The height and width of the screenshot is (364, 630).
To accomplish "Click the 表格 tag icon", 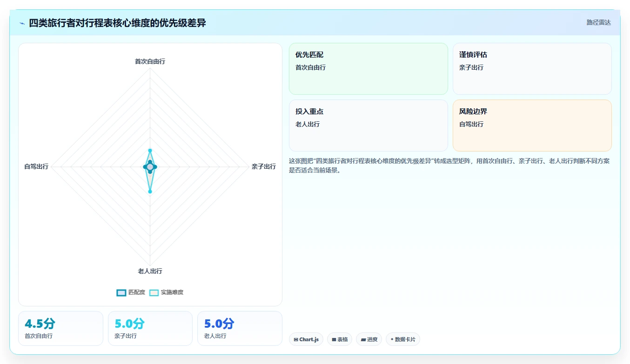I will pos(334,340).
